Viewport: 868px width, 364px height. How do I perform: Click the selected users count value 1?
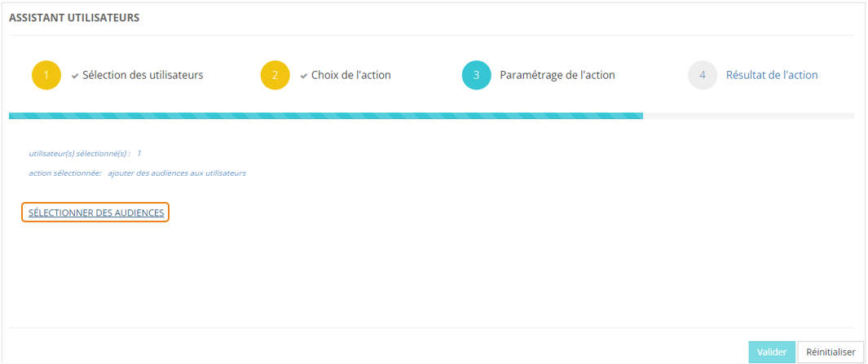[139, 153]
